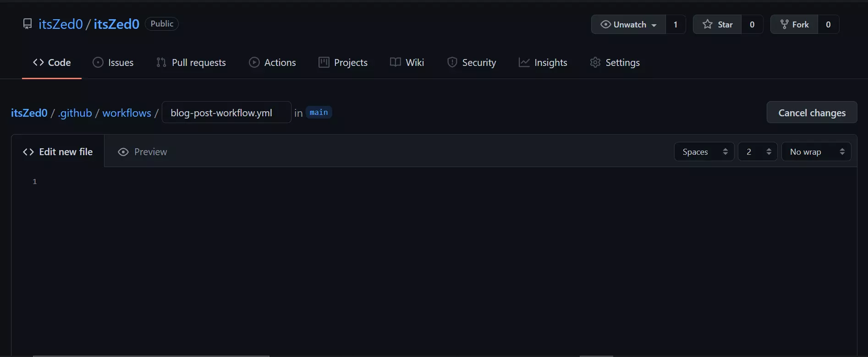
Task: Fork this repository
Action: pos(794,24)
